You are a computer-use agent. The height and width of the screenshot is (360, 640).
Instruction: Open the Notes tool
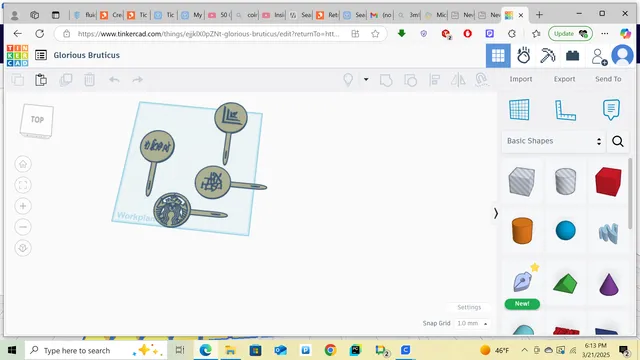[x=611, y=109]
